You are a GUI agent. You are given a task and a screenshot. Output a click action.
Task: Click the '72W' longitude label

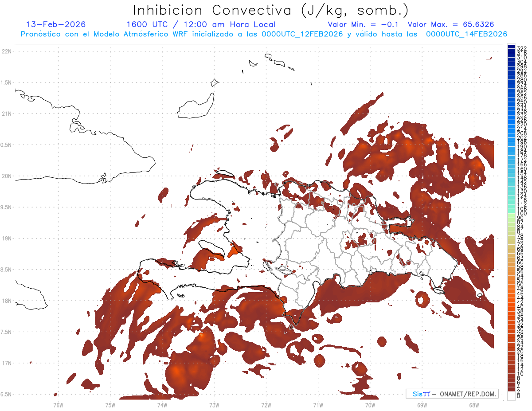click(266, 405)
